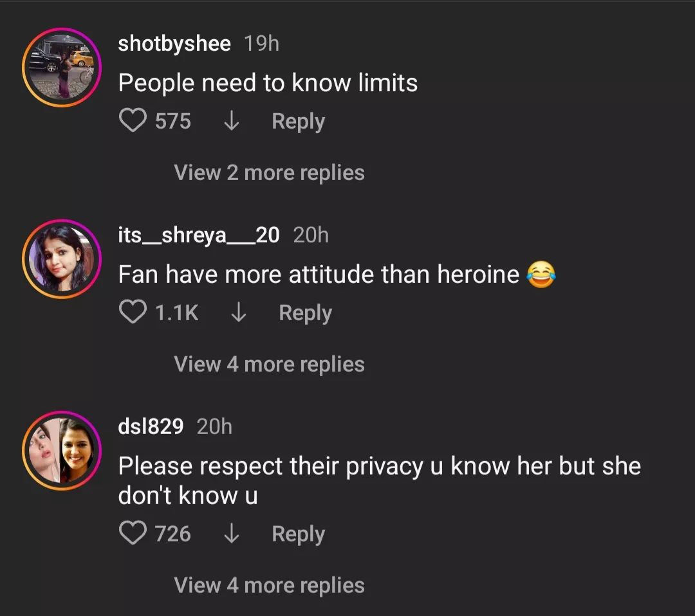Viewport: 695px width, 616px height.
Task: Expand 'View 4 more replies' under dsl829's comment
Action: (x=268, y=584)
